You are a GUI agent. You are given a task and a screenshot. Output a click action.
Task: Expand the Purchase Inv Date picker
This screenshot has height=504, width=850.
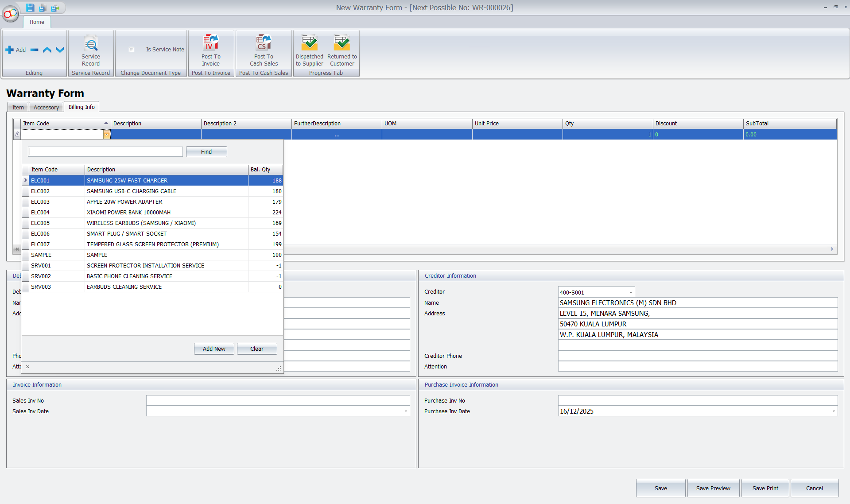833,411
